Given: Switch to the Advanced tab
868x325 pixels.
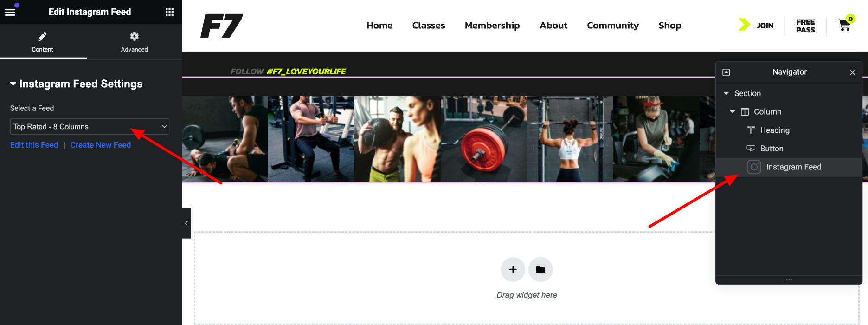Looking at the screenshot, I should point(135,42).
